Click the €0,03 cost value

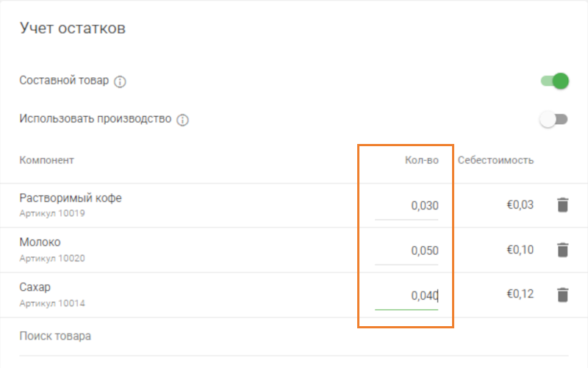[x=520, y=206]
